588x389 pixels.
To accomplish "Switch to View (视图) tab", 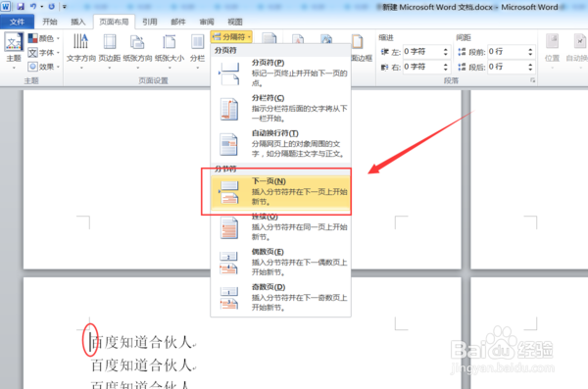I will tap(235, 22).
